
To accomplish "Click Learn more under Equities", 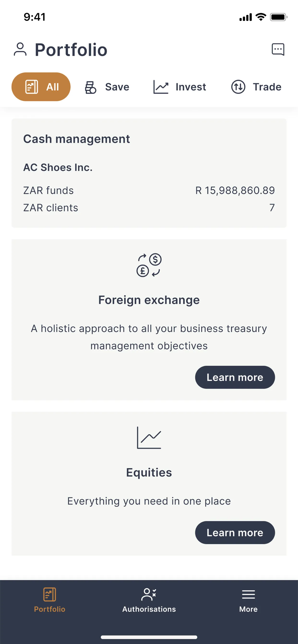I will (235, 533).
